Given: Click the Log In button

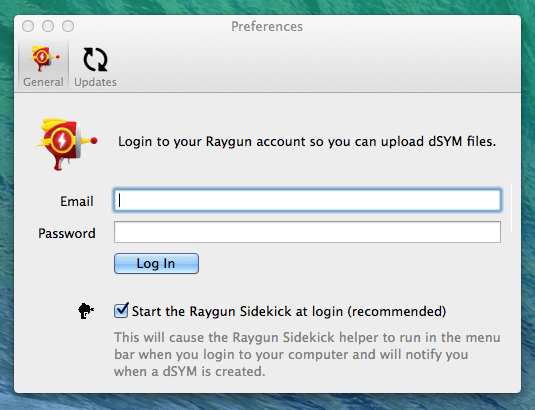Looking at the screenshot, I should [x=156, y=263].
